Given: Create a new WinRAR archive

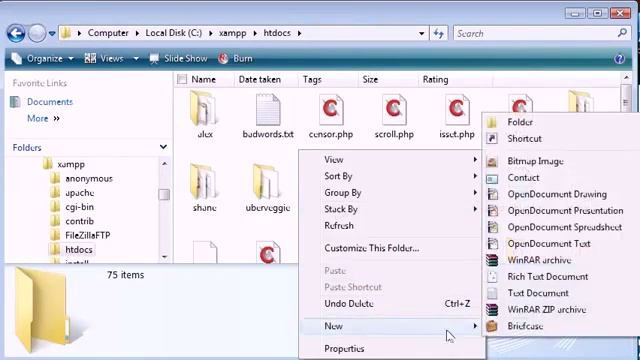Looking at the screenshot, I should click(x=561, y=260).
